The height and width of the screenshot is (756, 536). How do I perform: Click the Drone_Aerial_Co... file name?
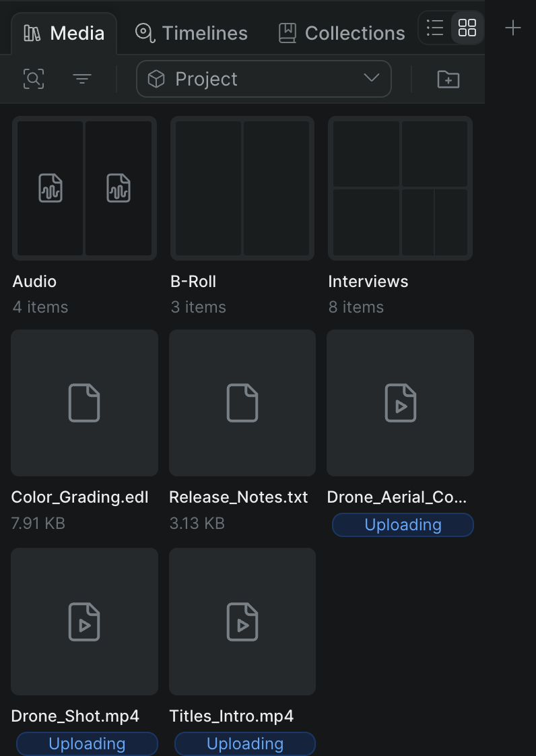coord(397,497)
